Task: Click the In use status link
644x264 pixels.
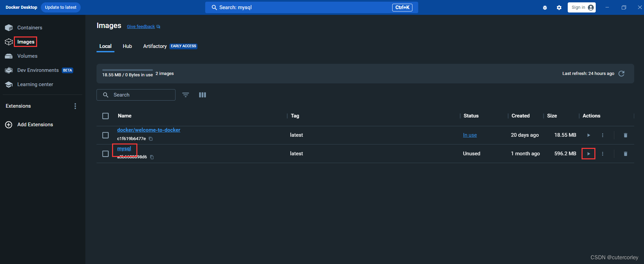Action: pyautogui.click(x=470, y=135)
